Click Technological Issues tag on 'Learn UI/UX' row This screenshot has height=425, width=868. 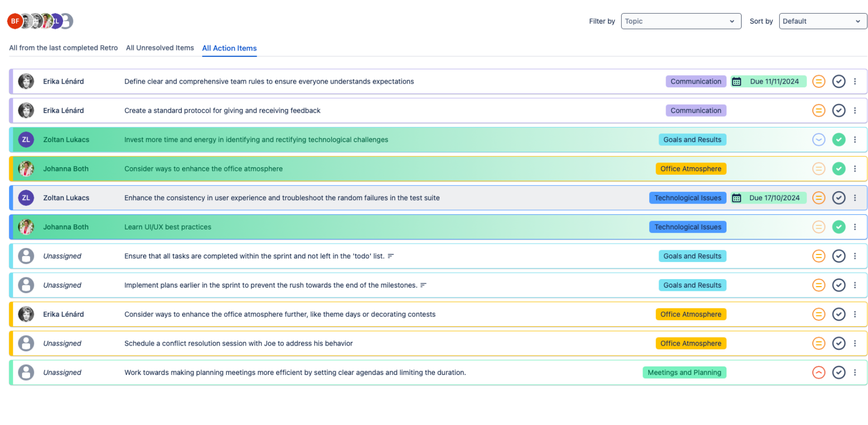click(x=688, y=227)
